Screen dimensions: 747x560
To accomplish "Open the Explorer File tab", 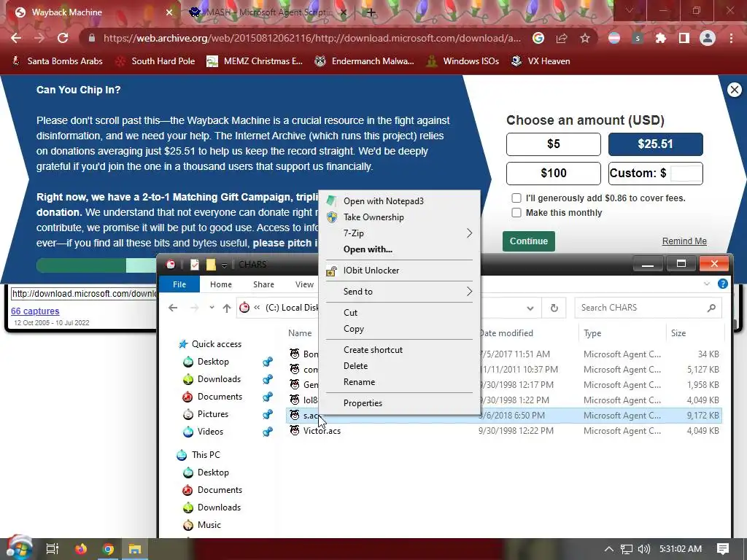I will [x=179, y=284].
